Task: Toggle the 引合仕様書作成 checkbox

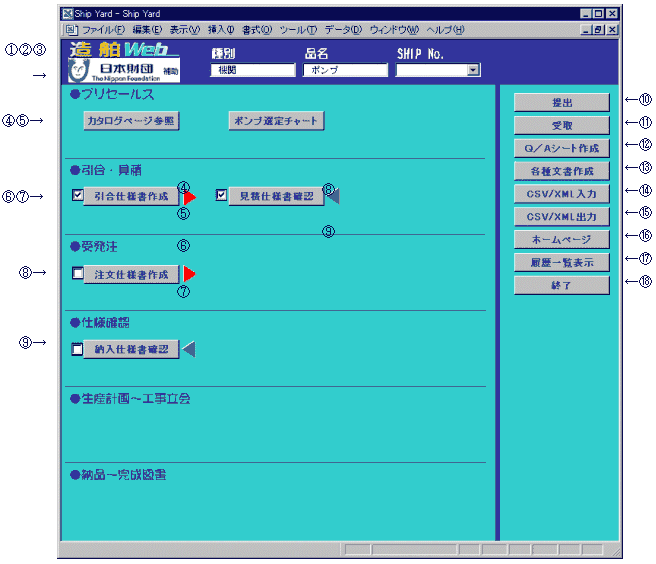Action: [x=77, y=195]
